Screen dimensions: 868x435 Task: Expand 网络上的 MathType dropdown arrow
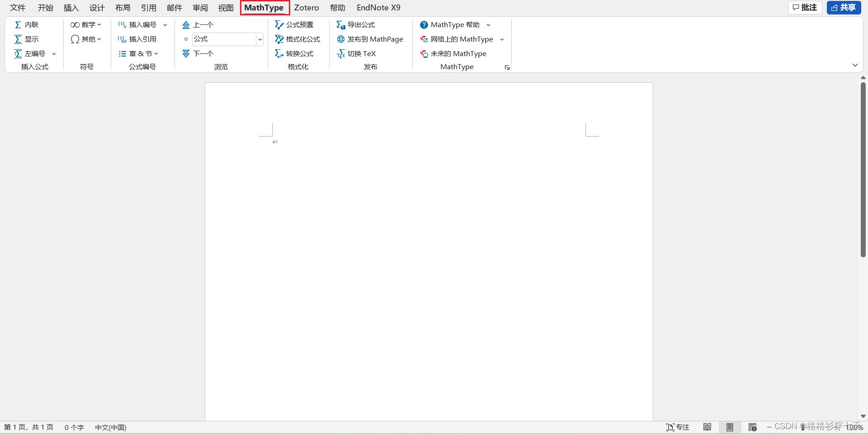(502, 39)
